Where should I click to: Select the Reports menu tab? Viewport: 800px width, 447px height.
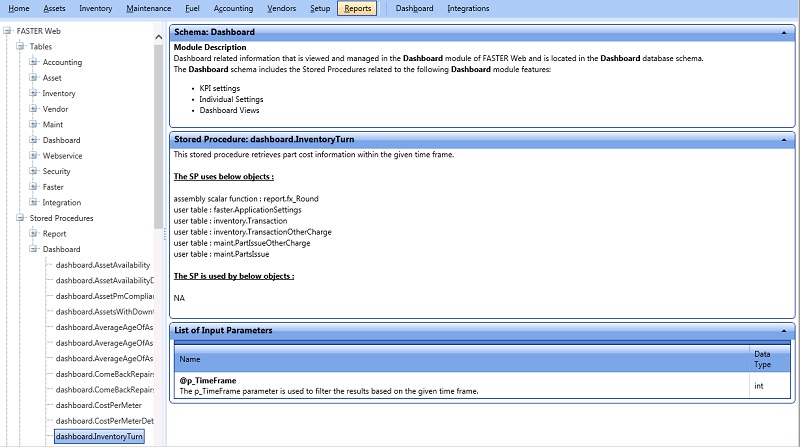pos(357,8)
